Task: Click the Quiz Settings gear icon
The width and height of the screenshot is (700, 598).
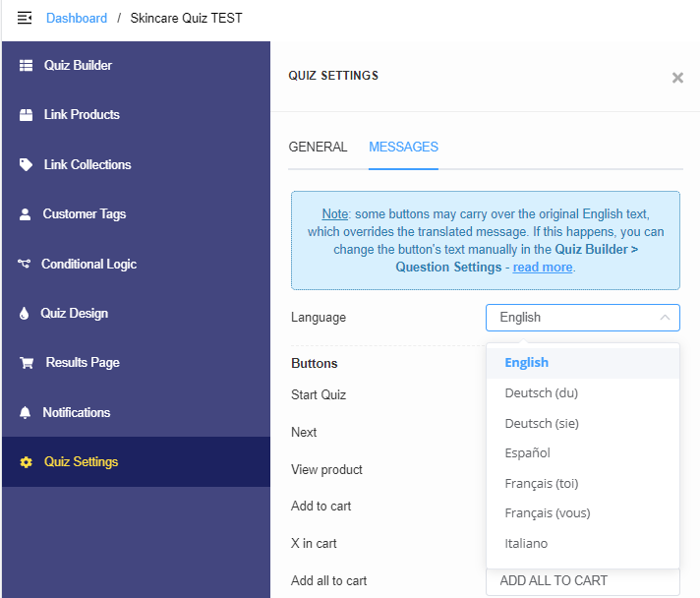Action: coord(26,462)
